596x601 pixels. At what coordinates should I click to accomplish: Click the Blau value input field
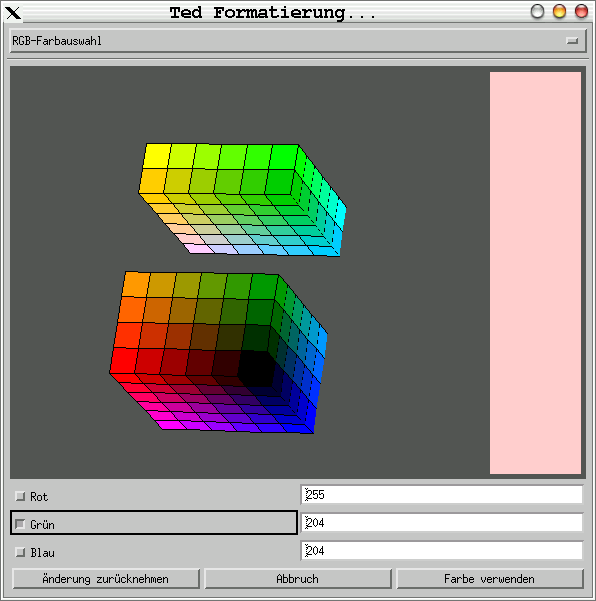[442, 551]
